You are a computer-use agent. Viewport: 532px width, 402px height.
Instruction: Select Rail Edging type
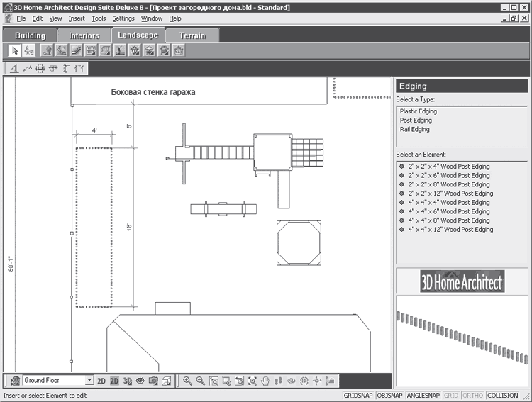coord(415,129)
